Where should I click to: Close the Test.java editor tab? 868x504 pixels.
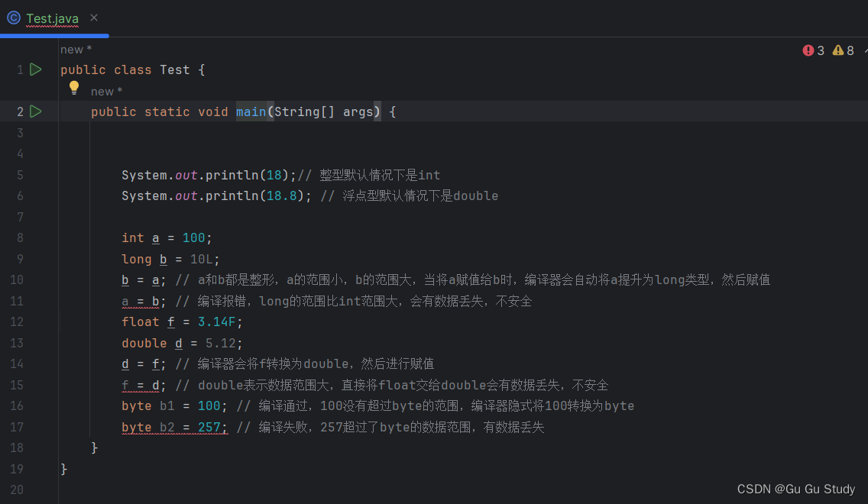[x=93, y=18]
